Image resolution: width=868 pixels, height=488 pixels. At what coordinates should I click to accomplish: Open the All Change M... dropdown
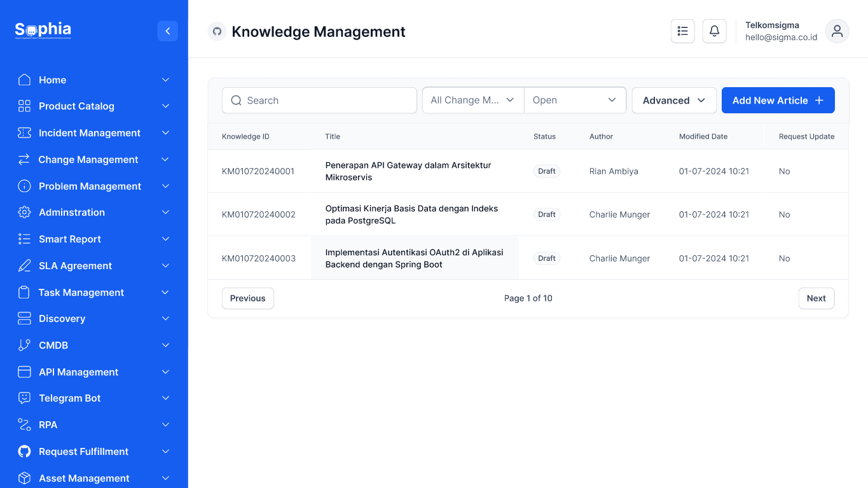click(472, 101)
